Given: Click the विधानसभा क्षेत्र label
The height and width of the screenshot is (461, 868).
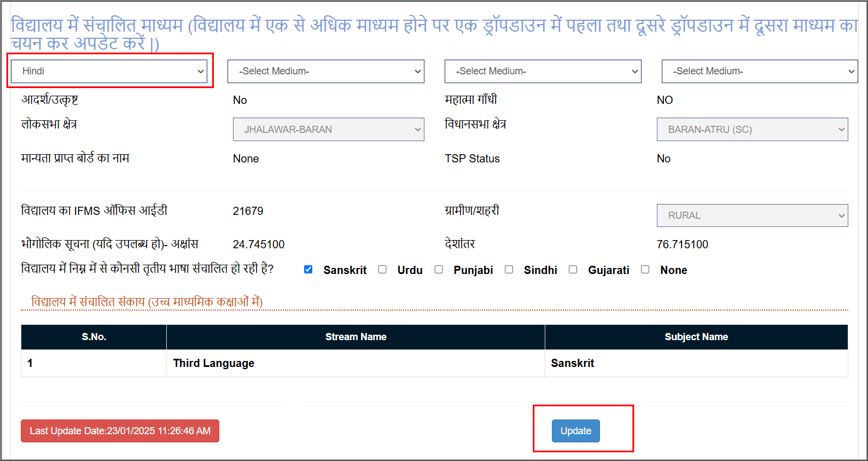Looking at the screenshot, I should click(x=476, y=124).
